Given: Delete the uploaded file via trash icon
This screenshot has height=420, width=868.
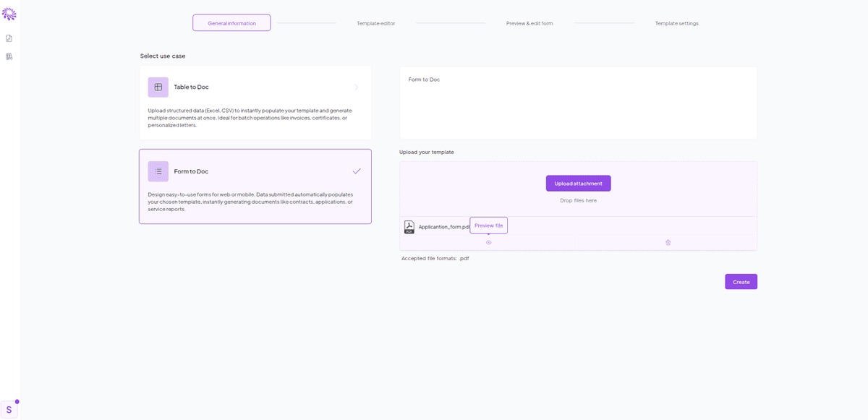Looking at the screenshot, I should tap(668, 242).
